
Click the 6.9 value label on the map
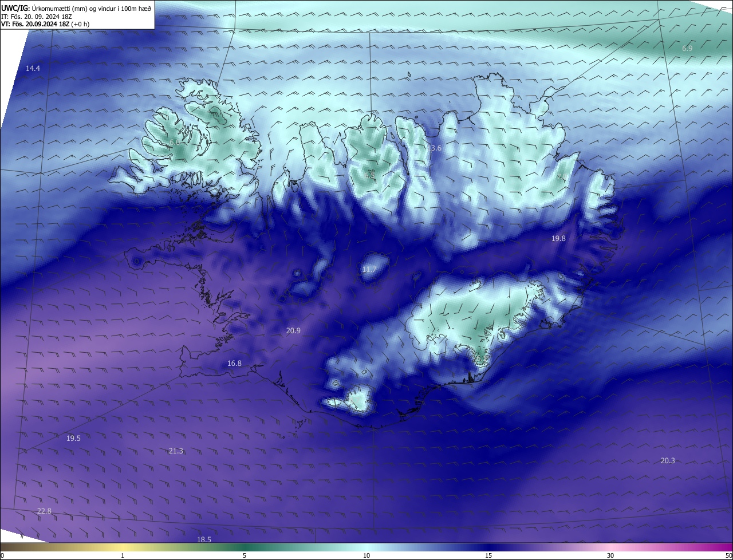tap(687, 49)
